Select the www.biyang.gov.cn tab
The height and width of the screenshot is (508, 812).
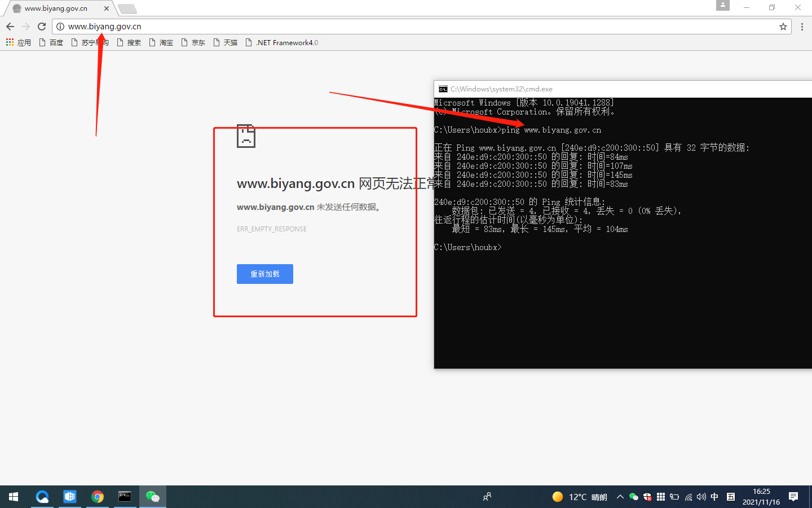point(56,8)
